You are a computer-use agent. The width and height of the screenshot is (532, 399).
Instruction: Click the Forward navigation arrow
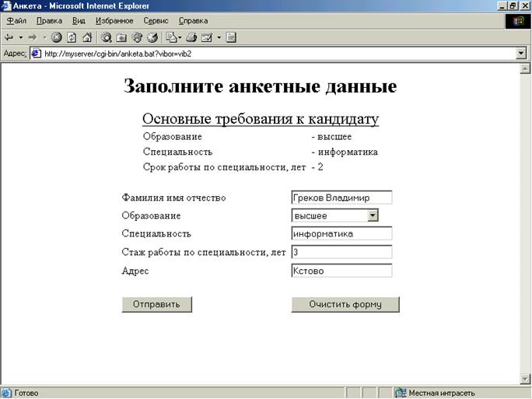click(33, 37)
